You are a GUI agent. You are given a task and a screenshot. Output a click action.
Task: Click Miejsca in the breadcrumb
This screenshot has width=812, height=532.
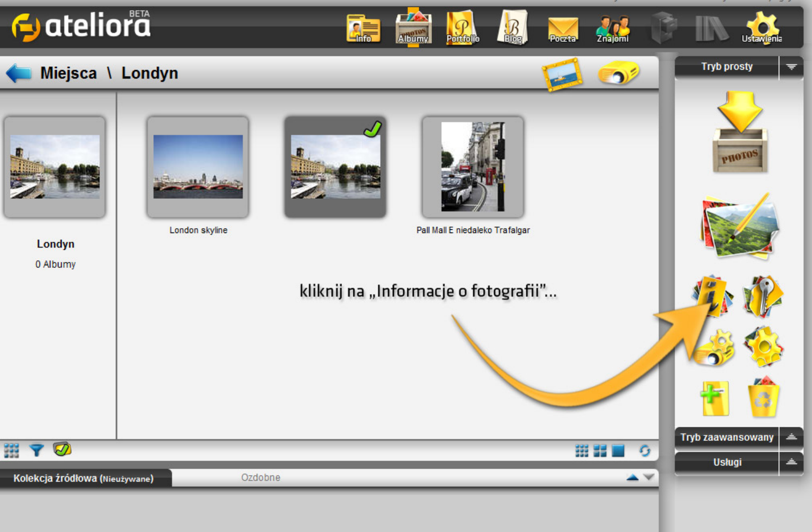[x=69, y=73]
